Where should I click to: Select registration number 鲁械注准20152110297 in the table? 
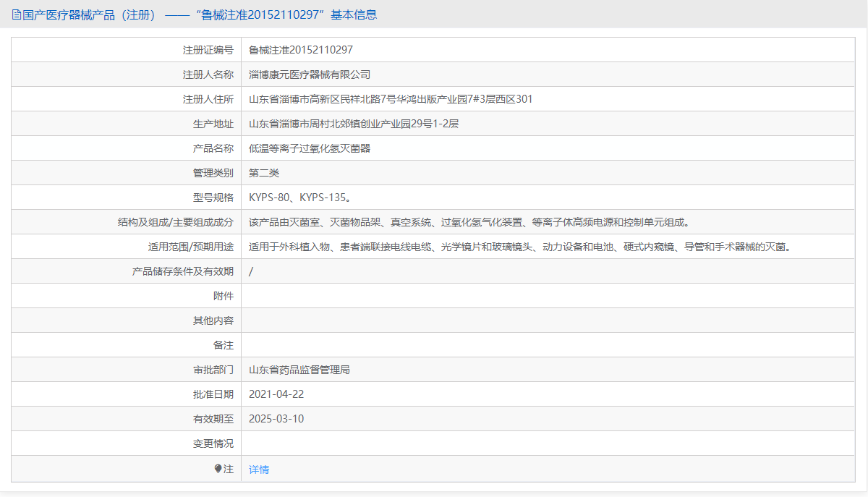[x=301, y=50]
